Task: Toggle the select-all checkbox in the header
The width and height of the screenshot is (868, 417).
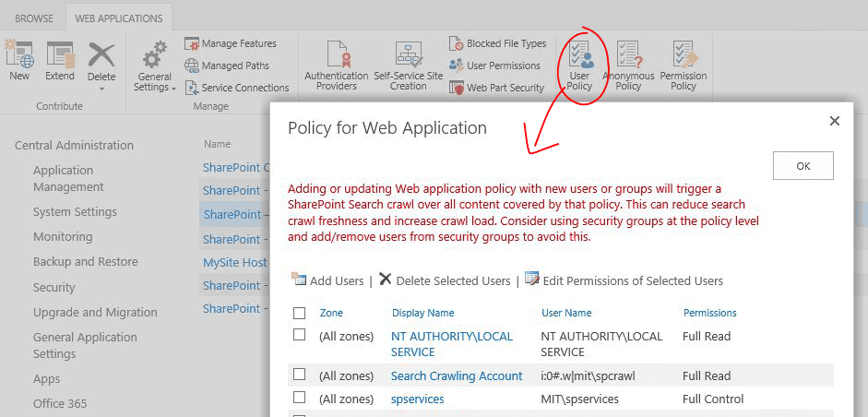Action: point(300,314)
